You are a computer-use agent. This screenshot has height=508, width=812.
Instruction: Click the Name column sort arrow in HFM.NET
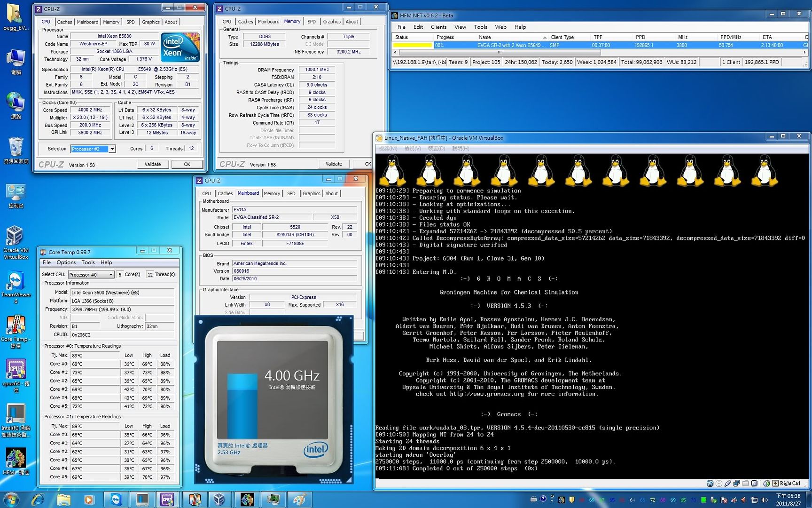point(545,37)
